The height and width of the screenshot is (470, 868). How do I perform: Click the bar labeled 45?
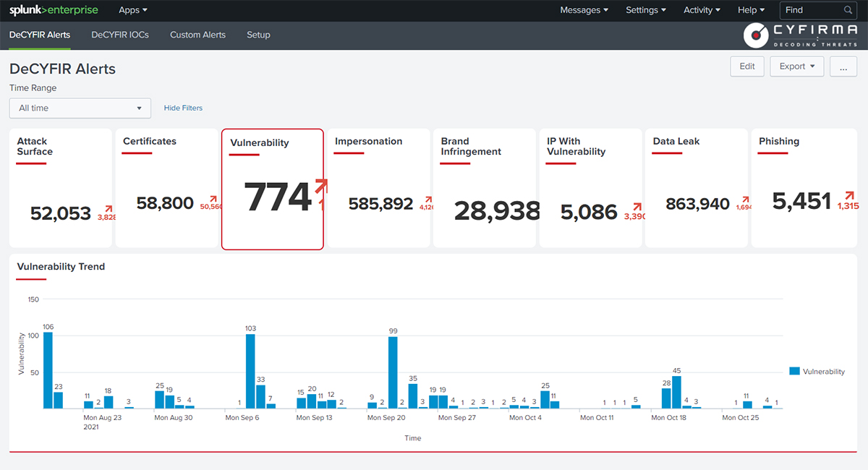click(677, 393)
